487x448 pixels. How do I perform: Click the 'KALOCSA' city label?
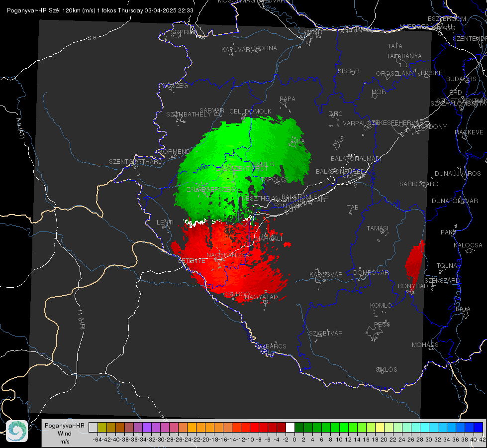coord(468,245)
